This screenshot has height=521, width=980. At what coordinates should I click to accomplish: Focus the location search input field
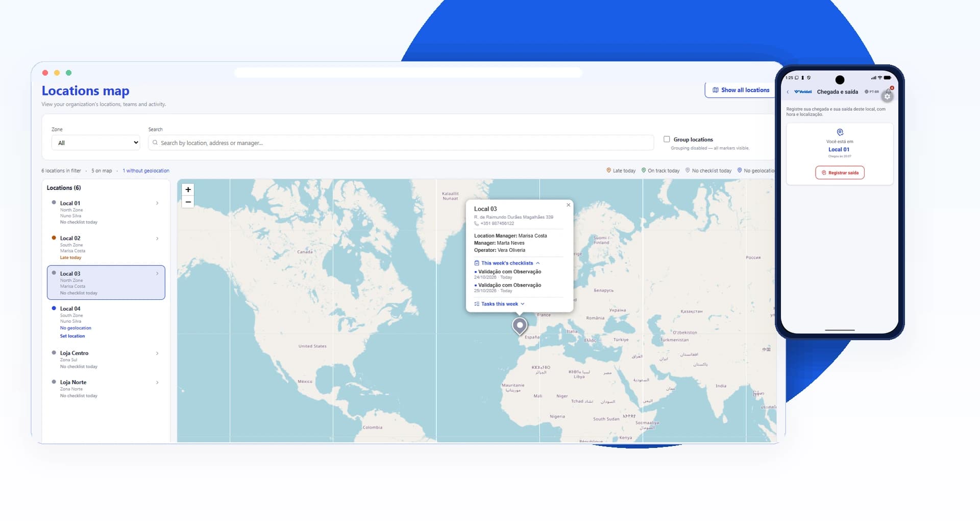coord(401,143)
